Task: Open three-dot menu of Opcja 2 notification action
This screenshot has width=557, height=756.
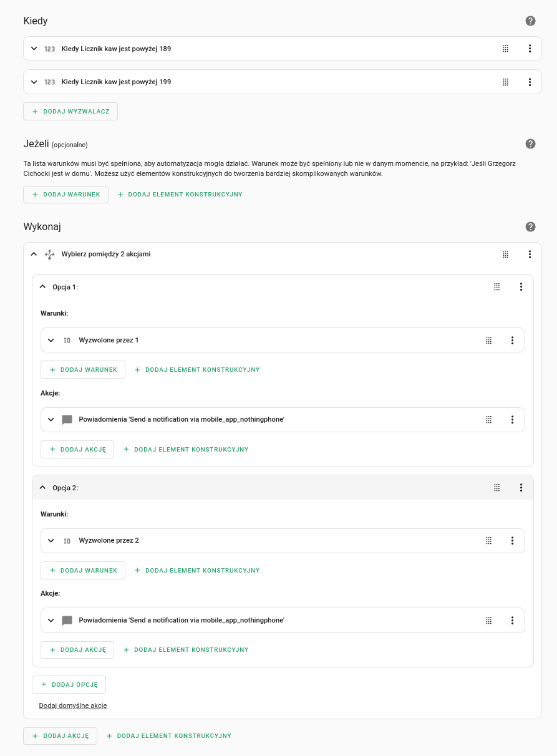Action: pos(512,621)
